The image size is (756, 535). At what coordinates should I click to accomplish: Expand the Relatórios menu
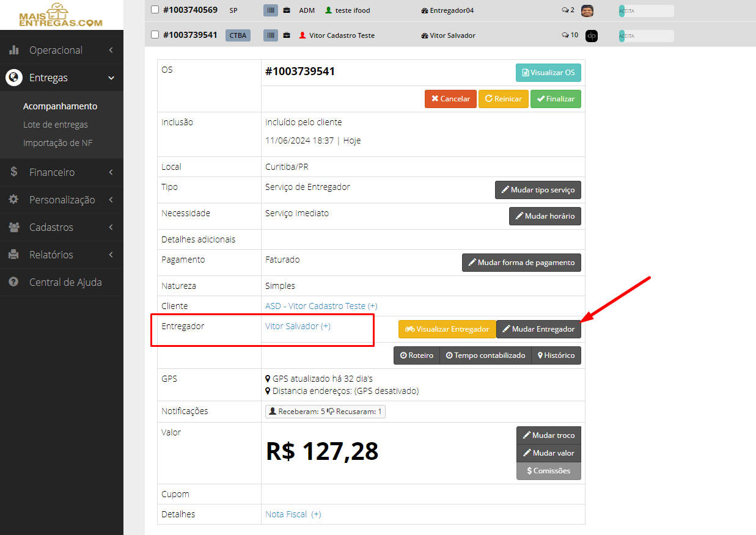click(x=62, y=255)
